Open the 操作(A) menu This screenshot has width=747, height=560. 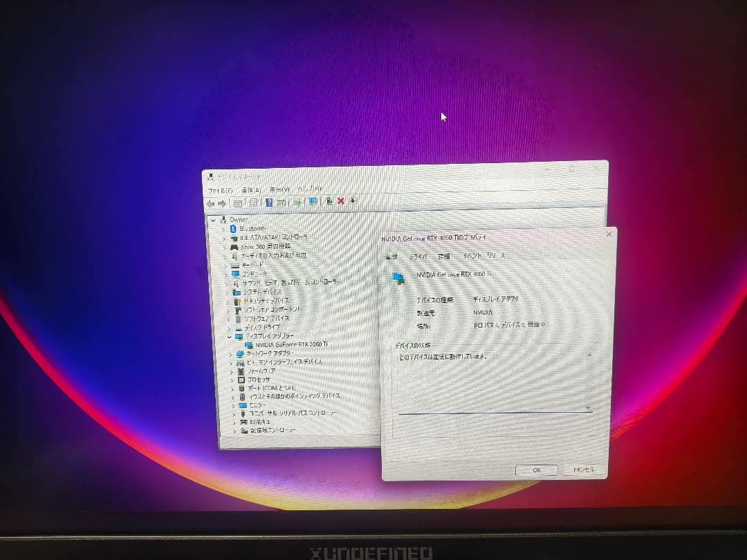coord(251,190)
